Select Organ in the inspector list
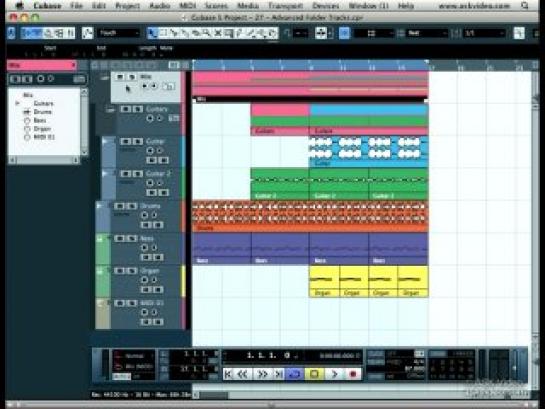The height and width of the screenshot is (409, 545). tap(41, 129)
